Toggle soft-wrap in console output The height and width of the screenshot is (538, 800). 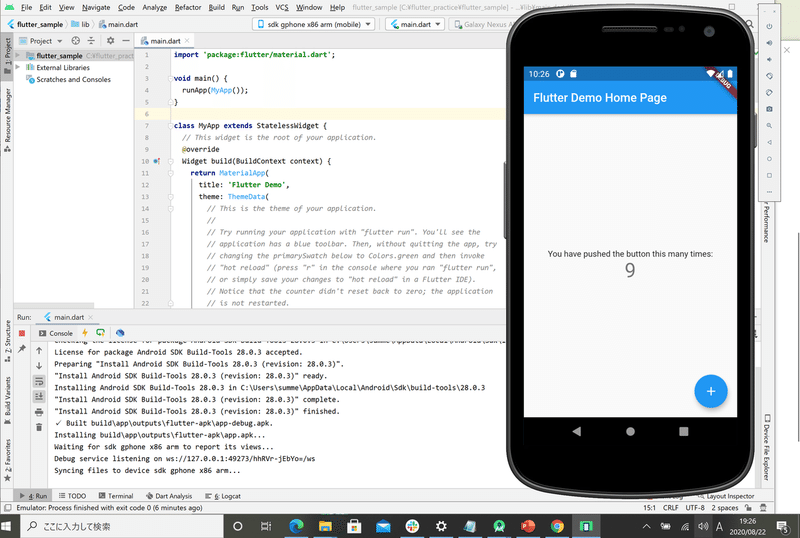[39, 381]
